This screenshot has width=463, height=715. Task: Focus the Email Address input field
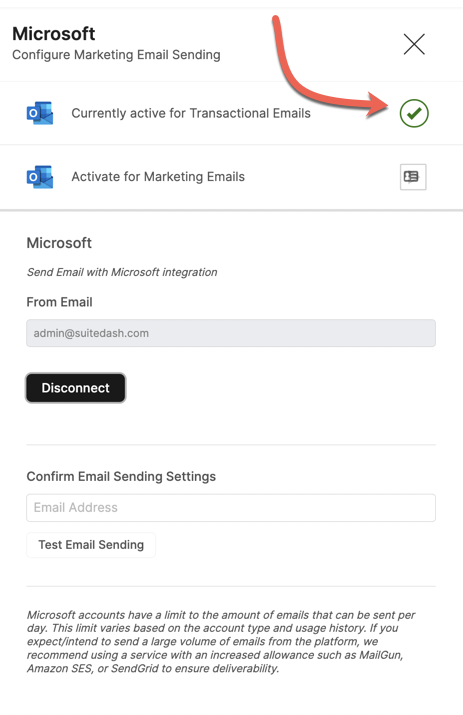pos(231,508)
